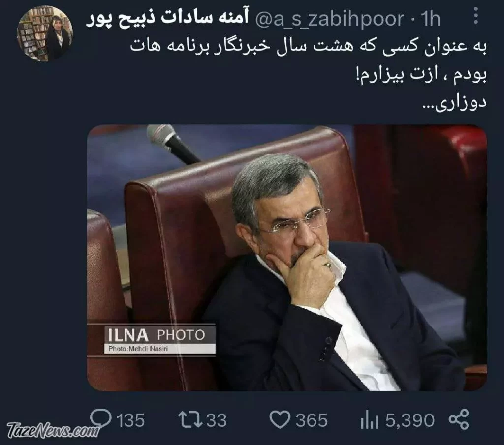This screenshot has height=445, width=504.
Task: Open the author's profile avatar
Action: [x=45, y=34]
